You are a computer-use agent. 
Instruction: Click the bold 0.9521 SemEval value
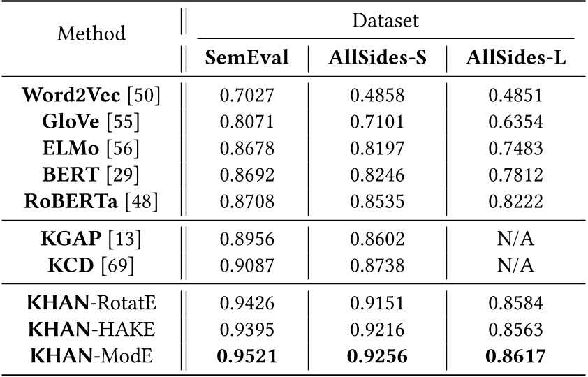click(x=247, y=355)
